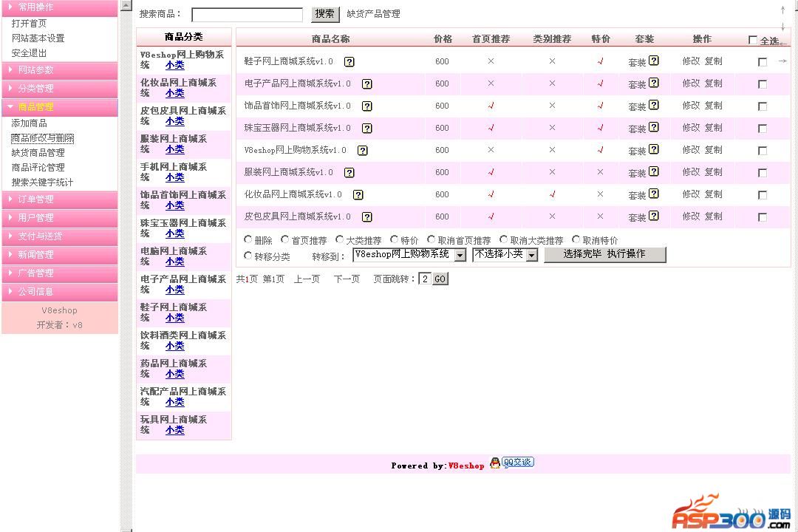
Task: Click help icon beside 服装网上商城系统v1.0 name
Action: [x=349, y=173]
